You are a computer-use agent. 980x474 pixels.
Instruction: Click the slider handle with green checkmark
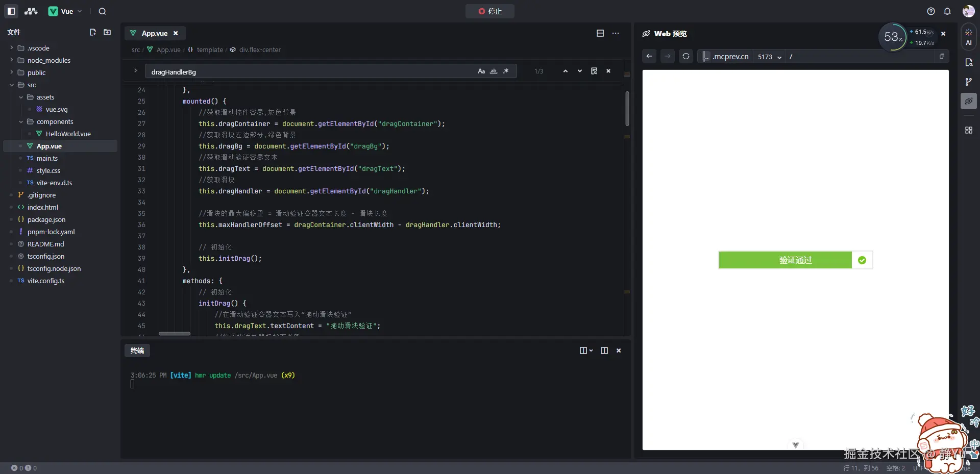pos(862,260)
